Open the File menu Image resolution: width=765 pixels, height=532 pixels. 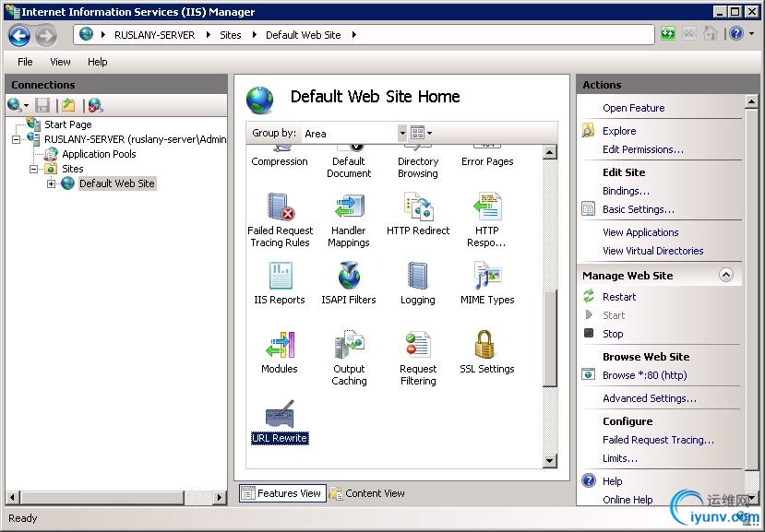[25, 62]
